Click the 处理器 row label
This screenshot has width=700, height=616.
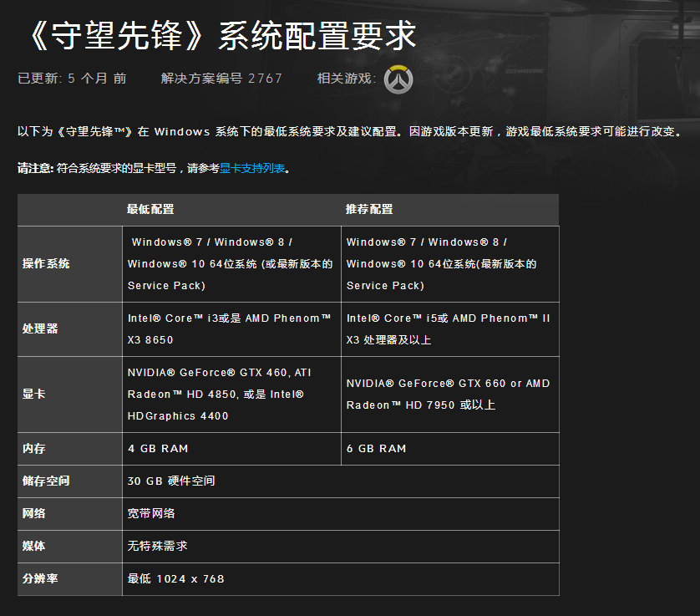click(x=40, y=328)
